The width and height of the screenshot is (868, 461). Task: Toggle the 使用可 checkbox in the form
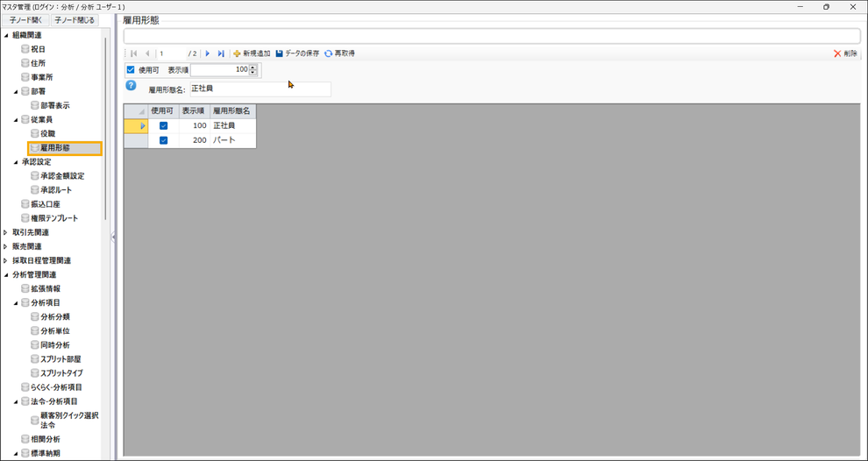(x=131, y=70)
